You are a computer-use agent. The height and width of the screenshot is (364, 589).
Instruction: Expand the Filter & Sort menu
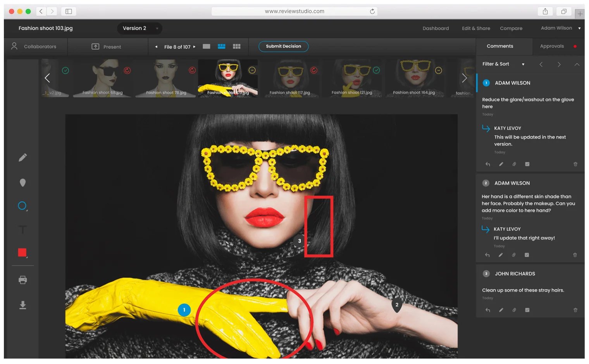tap(503, 64)
